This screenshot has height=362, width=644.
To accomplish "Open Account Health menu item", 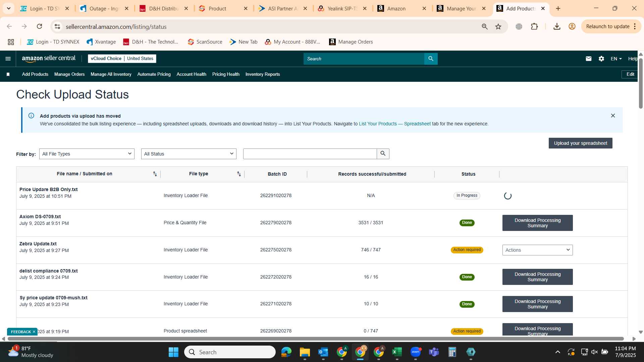I will tap(192, 74).
